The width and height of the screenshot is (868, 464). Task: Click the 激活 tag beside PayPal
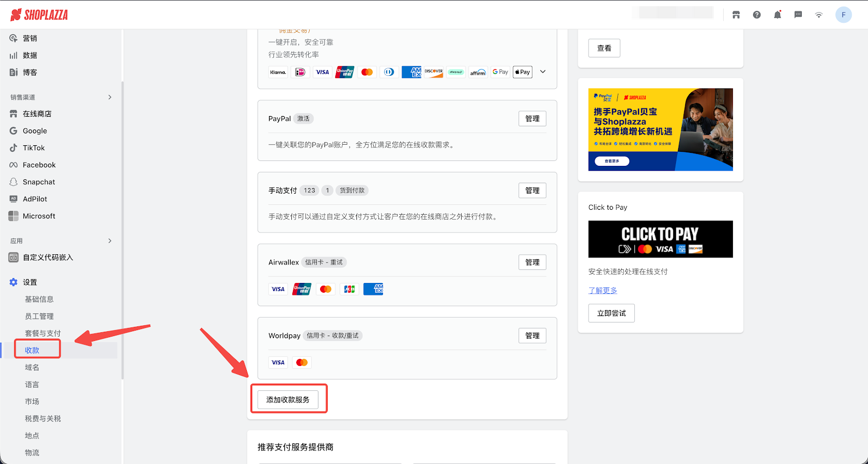click(303, 119)
